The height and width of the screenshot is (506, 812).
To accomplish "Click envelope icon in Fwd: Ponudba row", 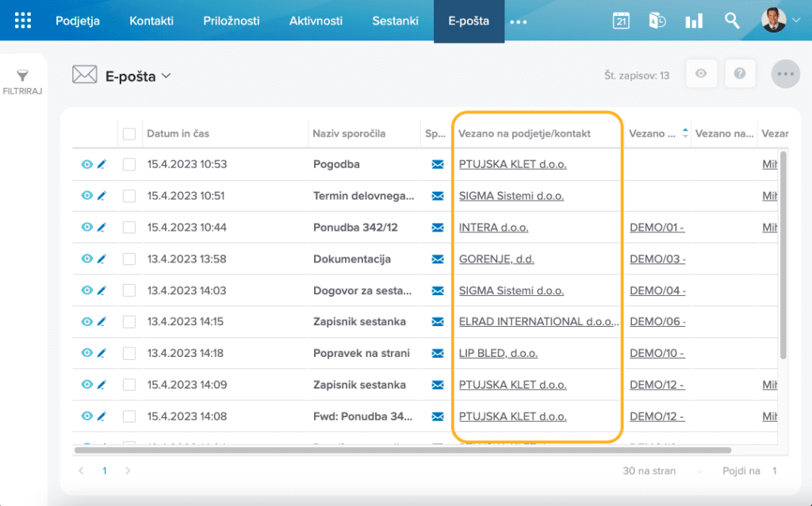I will (438, 416).
